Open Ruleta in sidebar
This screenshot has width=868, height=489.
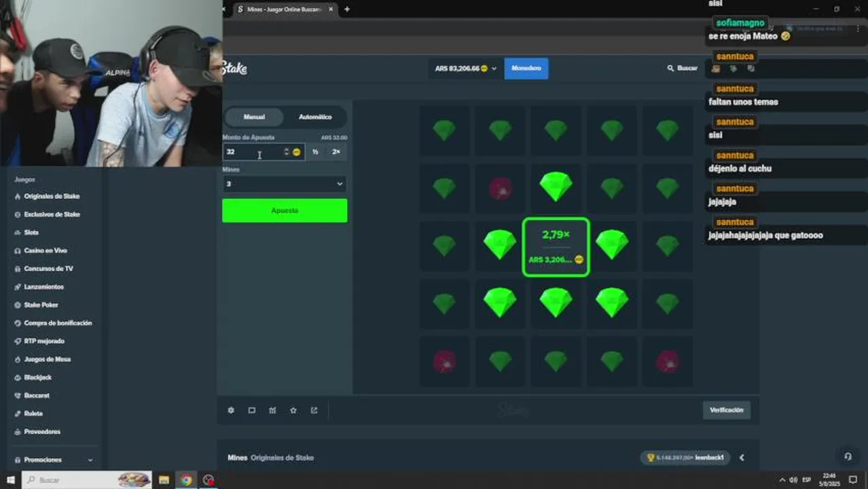(x=33, y=414)
